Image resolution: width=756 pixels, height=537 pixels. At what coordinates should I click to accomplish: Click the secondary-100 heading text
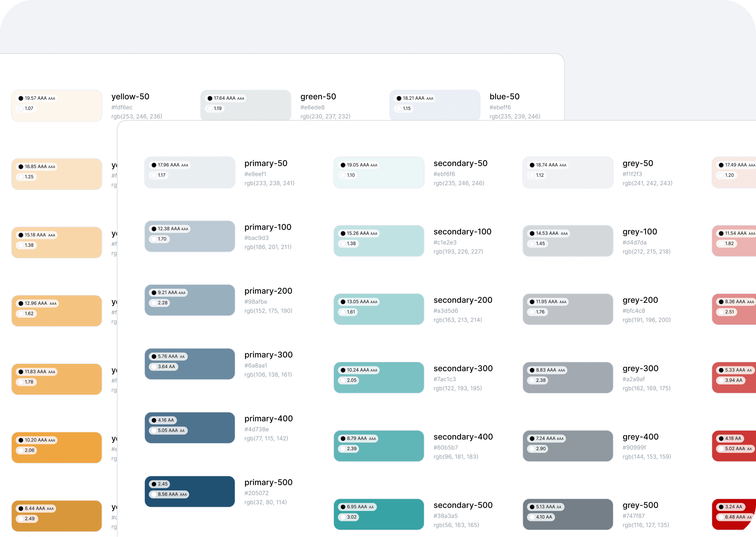coord(462,232)
